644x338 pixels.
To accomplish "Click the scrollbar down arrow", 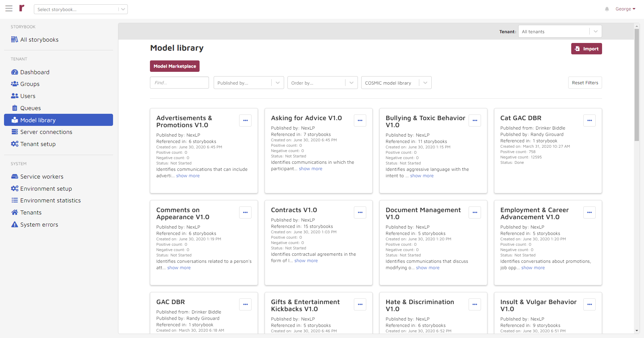I will point(637,331).
